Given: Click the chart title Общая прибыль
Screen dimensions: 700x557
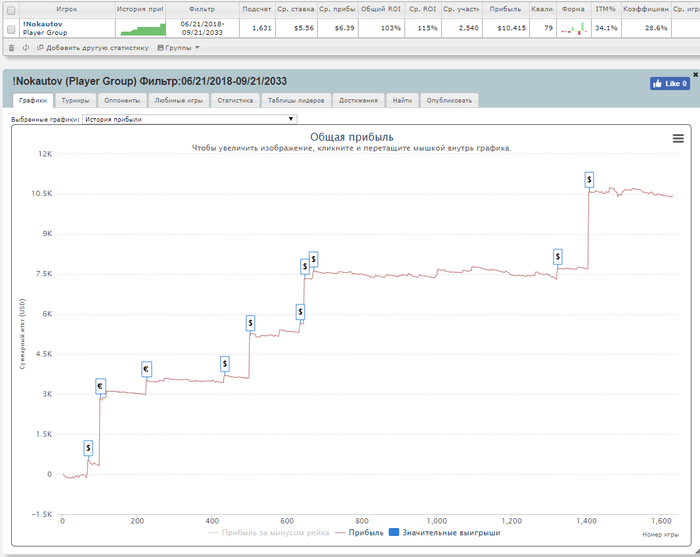Looking at the screenshot, I should (x=352, y=137).
